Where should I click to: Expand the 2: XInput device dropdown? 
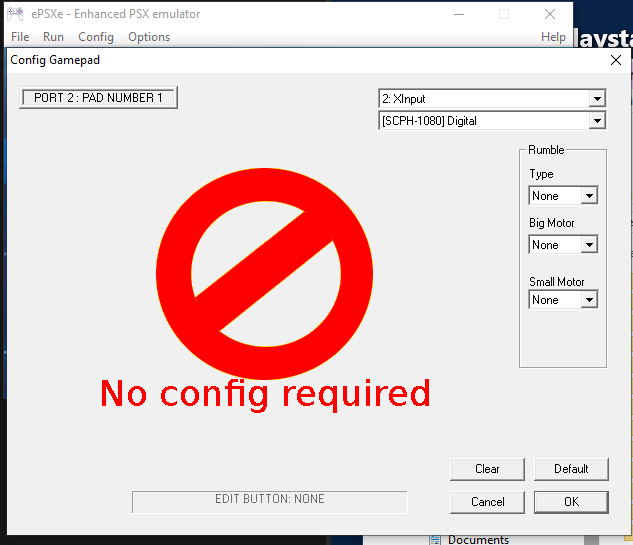click(x=597, y=99)
